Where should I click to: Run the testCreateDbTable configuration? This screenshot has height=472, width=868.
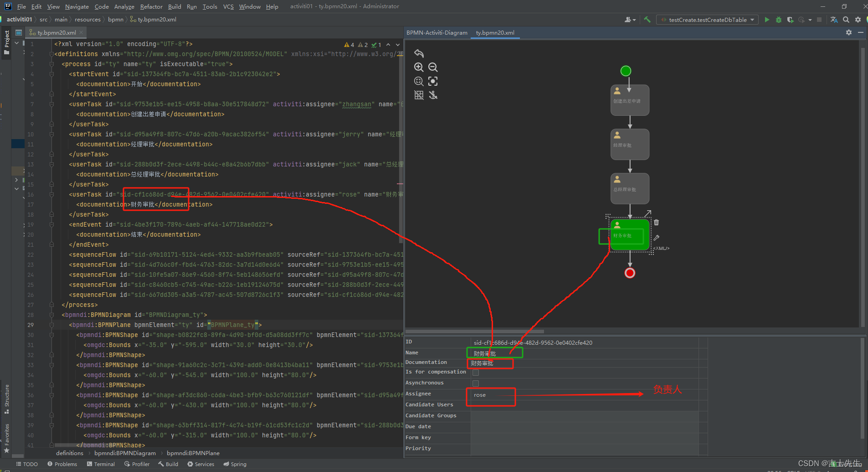pyautogui.click(x=767, y=20)
